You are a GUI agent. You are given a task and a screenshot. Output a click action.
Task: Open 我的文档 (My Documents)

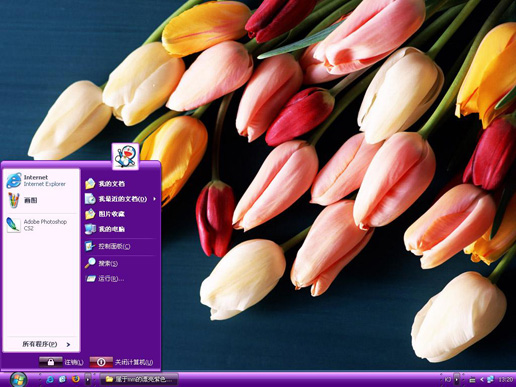(x=120, y=184)
